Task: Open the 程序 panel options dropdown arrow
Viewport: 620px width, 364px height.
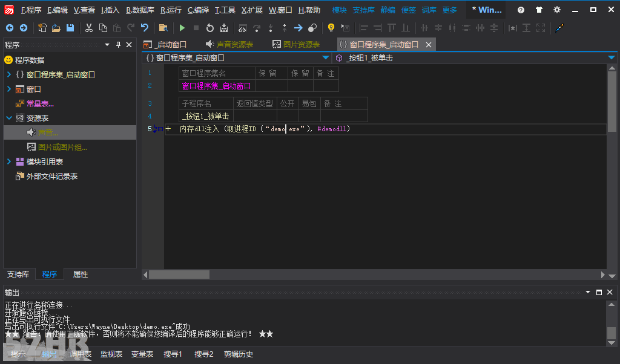Action: [x=107, y=45]
